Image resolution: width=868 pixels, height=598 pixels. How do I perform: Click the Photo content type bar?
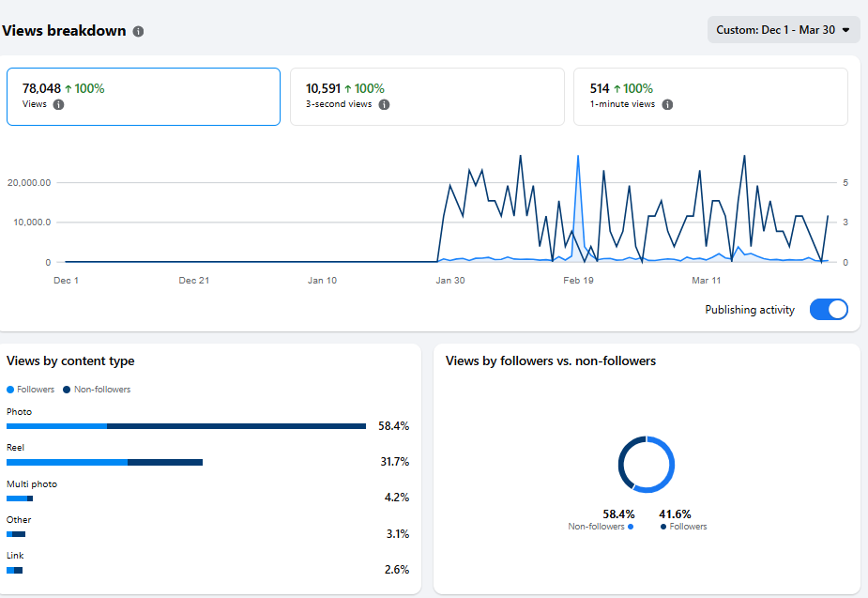pyautogui.click(x=188, y=425)
